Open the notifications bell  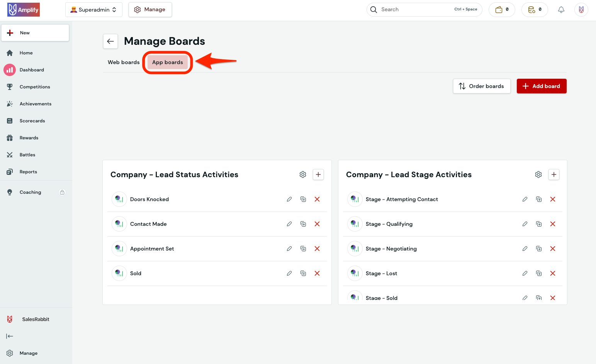pos(561,9)
